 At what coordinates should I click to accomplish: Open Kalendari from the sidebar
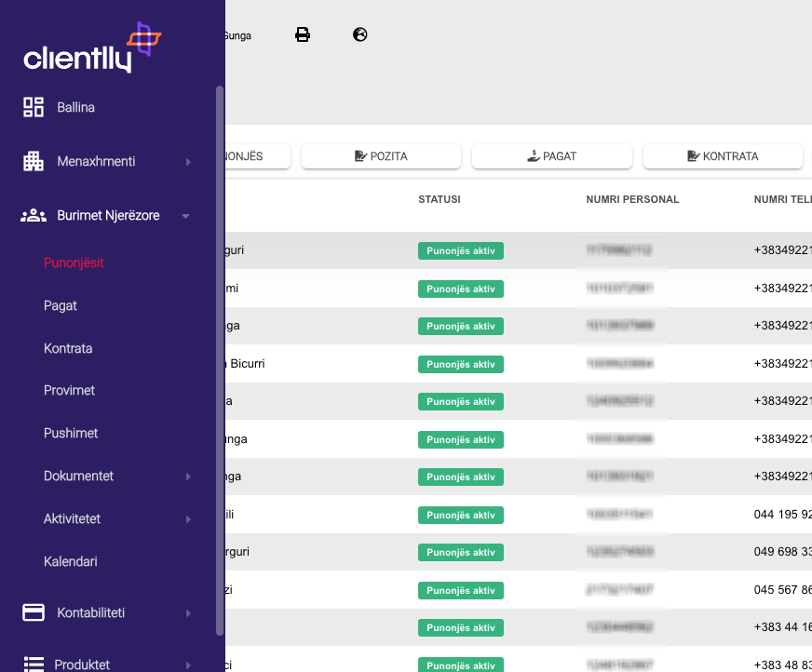click(x=71, y=561)
